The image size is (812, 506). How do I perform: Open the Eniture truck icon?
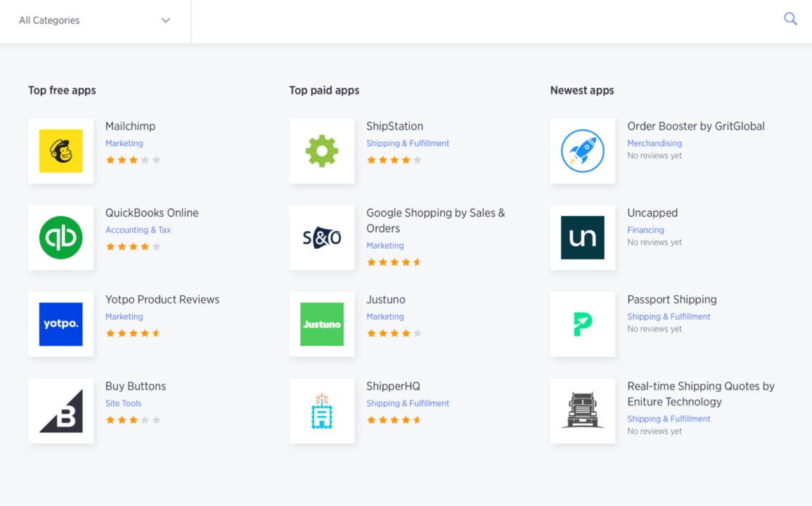pyautogui.click(x=583, y=410)
